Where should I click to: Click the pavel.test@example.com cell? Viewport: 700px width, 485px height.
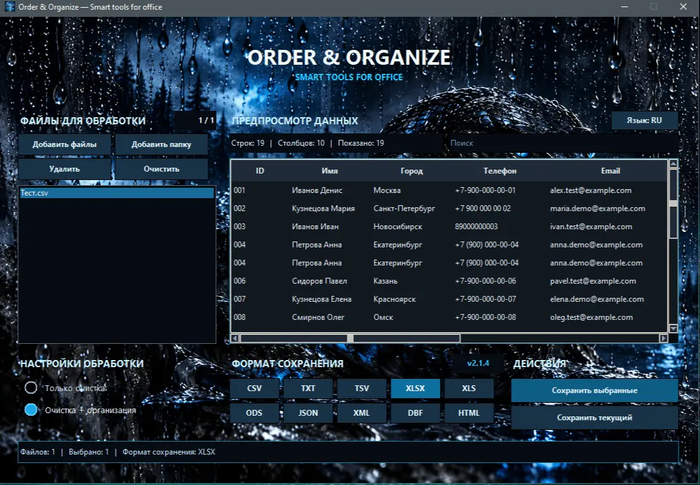[x=593, y=281]
